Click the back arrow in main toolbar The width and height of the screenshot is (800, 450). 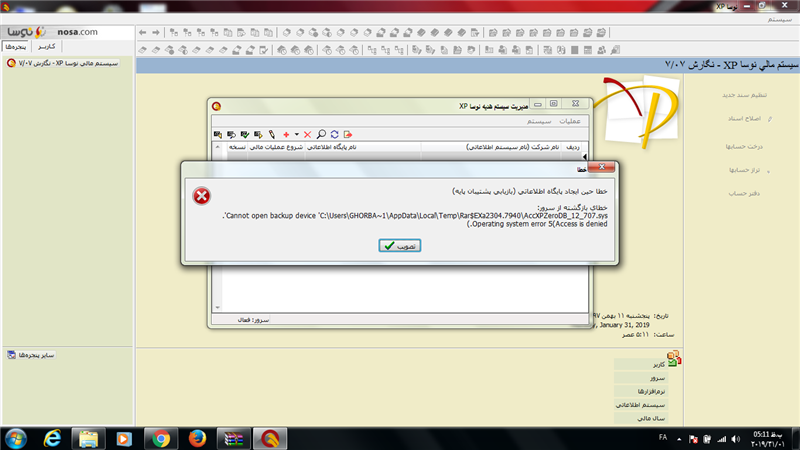click(143, 33)
